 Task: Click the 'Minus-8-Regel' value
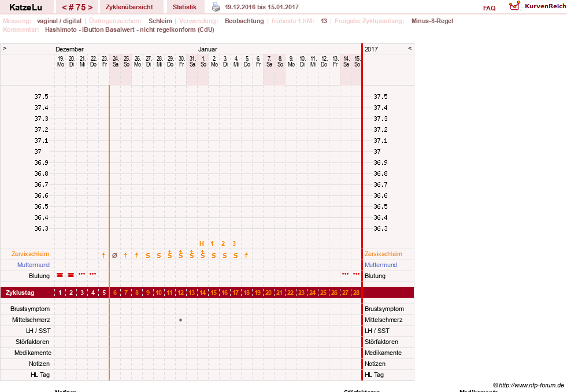(432, 21)
